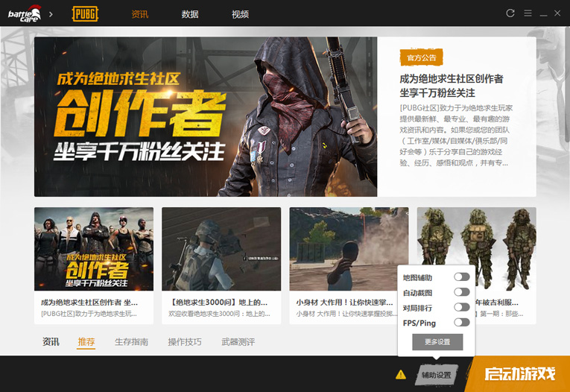Toggle the FPS/Ping switch
The image size is (570, 392).
(x=462, y=322)
